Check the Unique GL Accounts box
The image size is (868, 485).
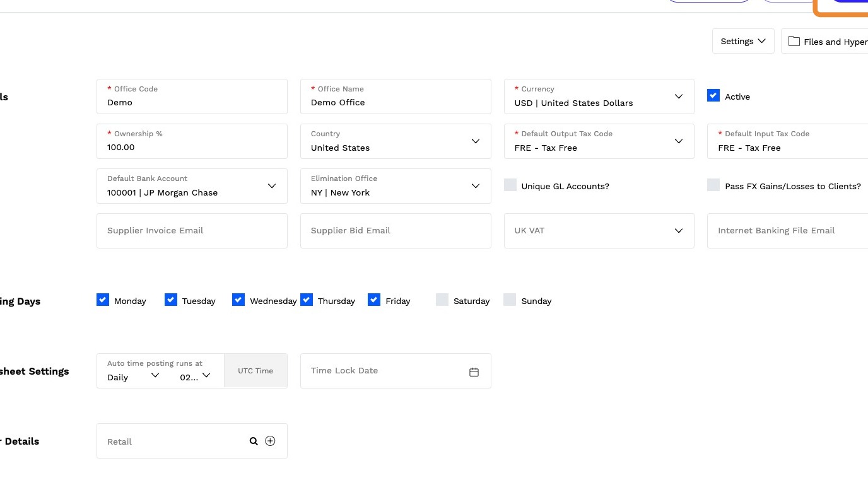tap(510, 185)
